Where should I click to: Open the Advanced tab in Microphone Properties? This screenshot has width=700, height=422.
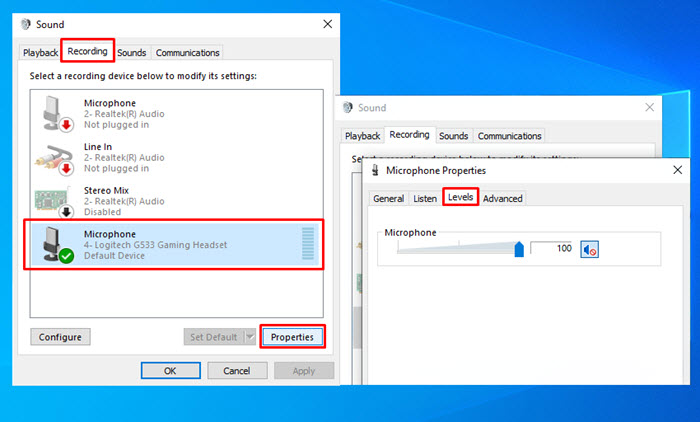click(503, 199)
